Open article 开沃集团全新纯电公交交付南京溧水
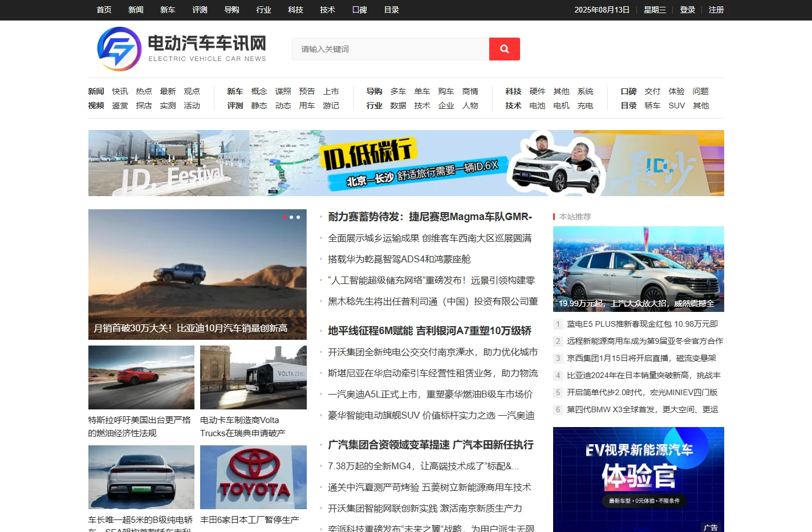Viewport: 812px width, 532px height. point(433,352)
